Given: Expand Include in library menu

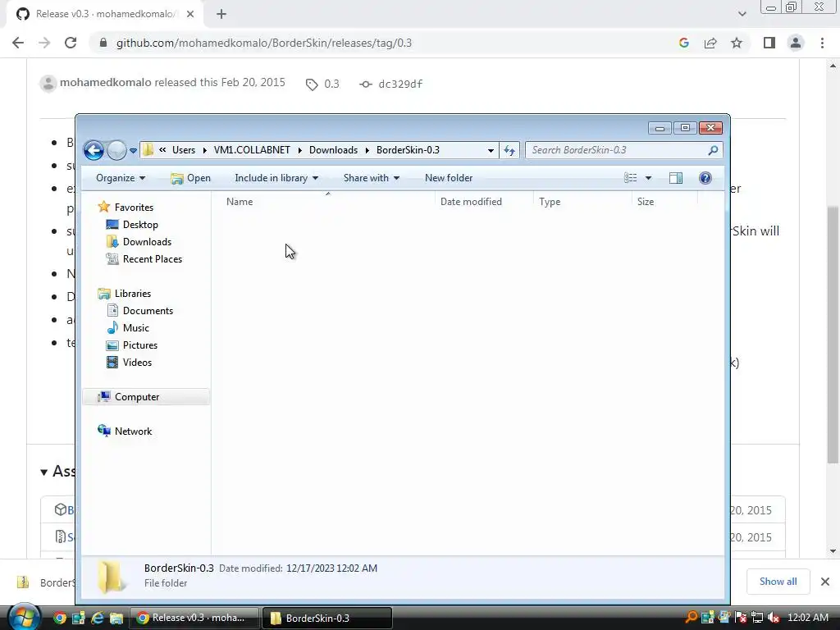Looking at the screenshot, I should tap(276, 178).
